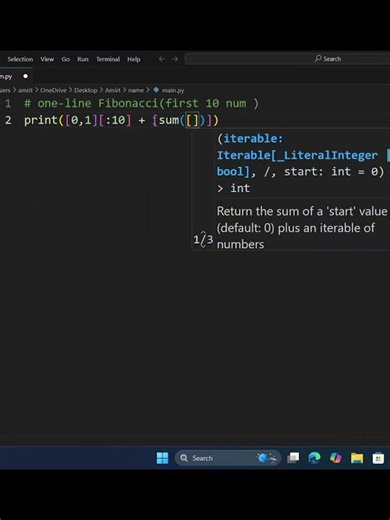
Task: Open the Run menu
Action: point(83,59)
